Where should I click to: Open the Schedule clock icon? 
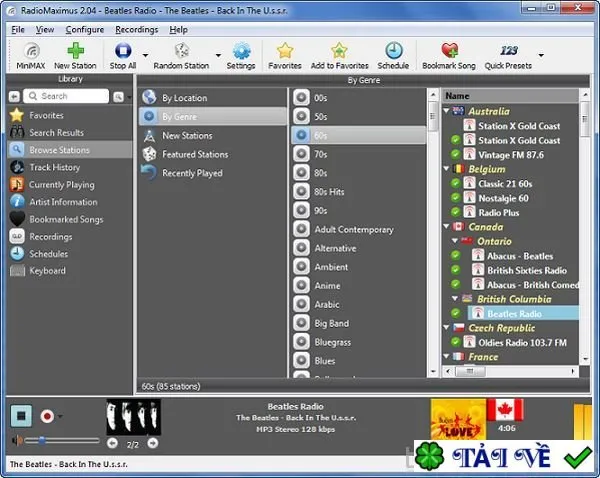[x=393, y=51]
